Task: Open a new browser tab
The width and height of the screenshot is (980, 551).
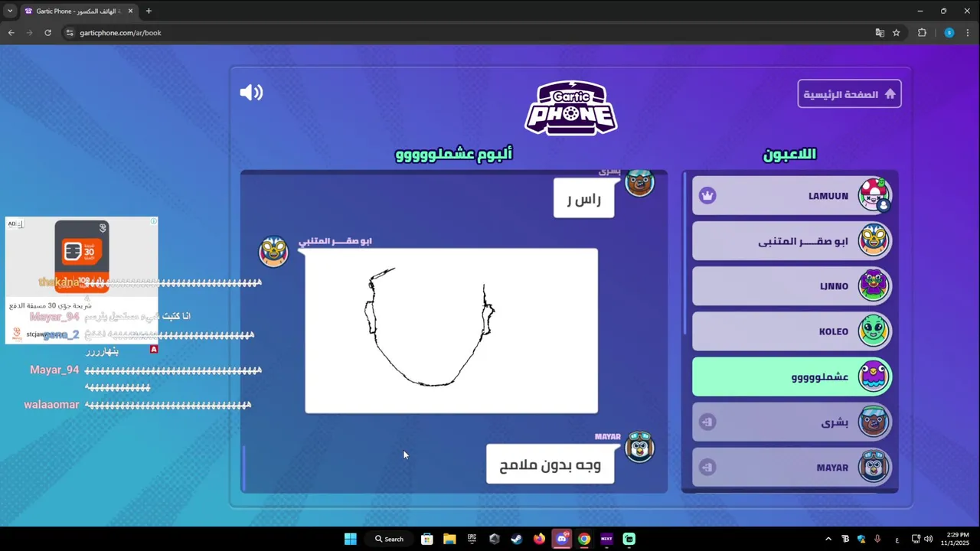Action: [x=149, y=11]
